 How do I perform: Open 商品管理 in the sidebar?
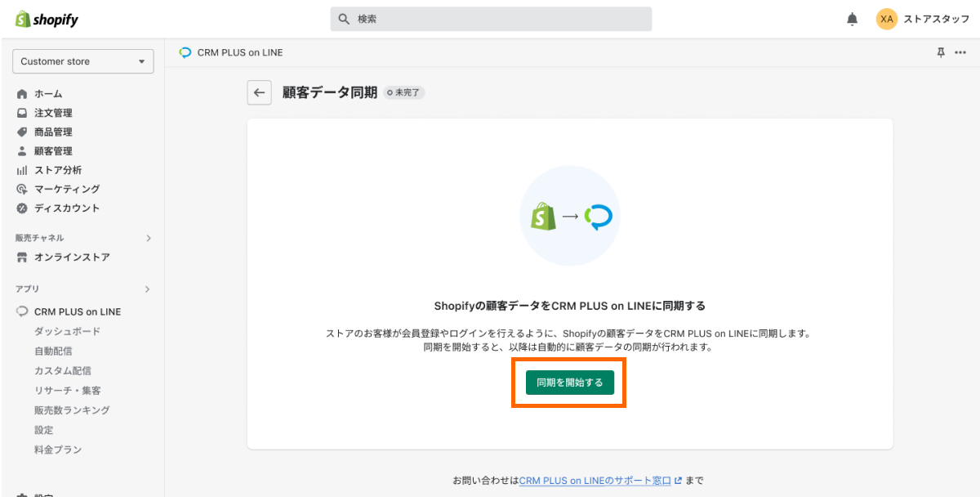(53, 132)
